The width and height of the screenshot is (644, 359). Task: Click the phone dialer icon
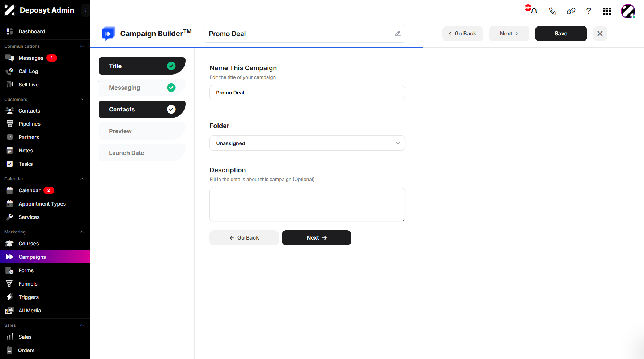[552, 11]
